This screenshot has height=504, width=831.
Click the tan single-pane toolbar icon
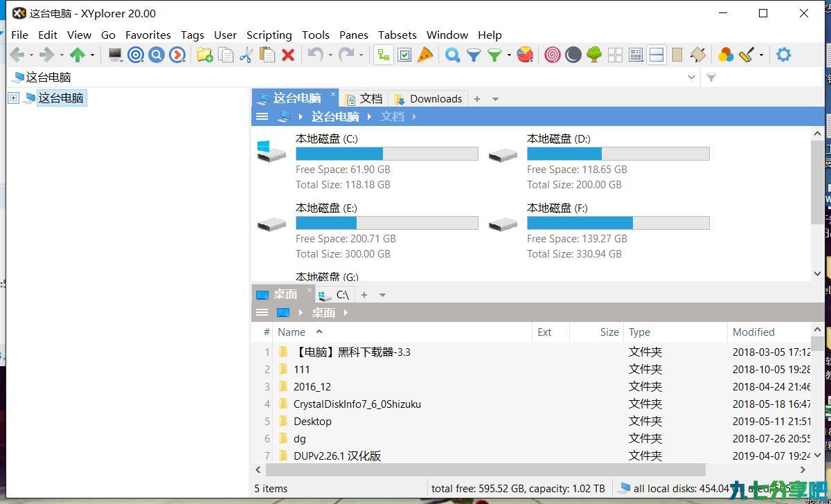pos(677,55)
